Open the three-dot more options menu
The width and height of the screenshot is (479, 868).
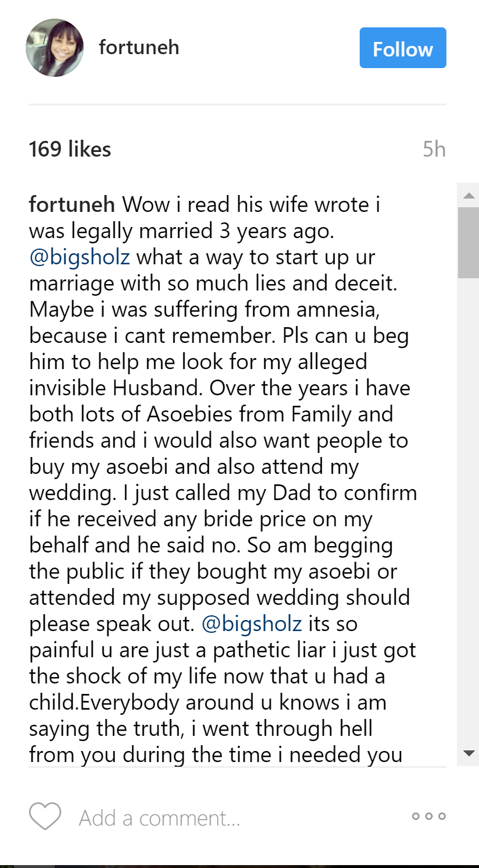click(x=429, y=816)
